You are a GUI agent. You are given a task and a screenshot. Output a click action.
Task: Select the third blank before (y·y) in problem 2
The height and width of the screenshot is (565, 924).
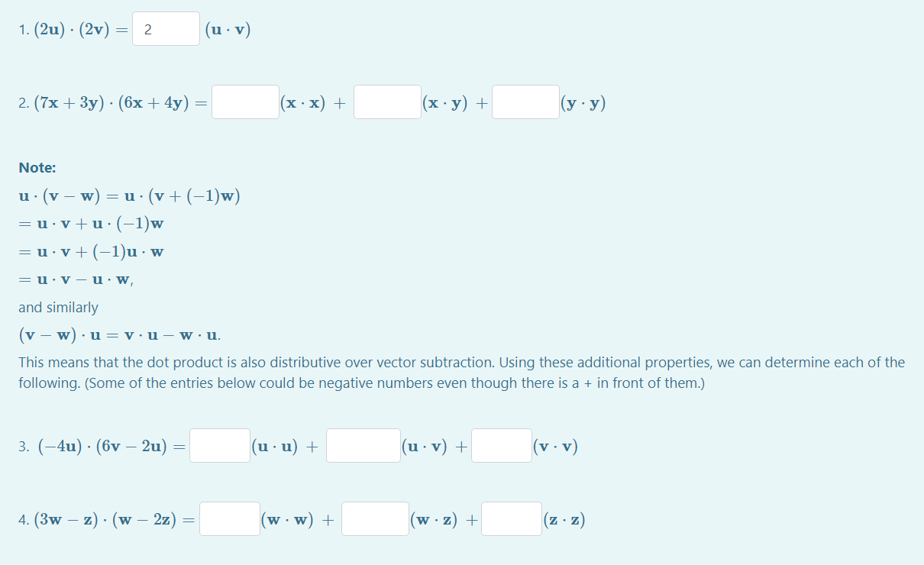pyautogui.click(x=526, y=101)
